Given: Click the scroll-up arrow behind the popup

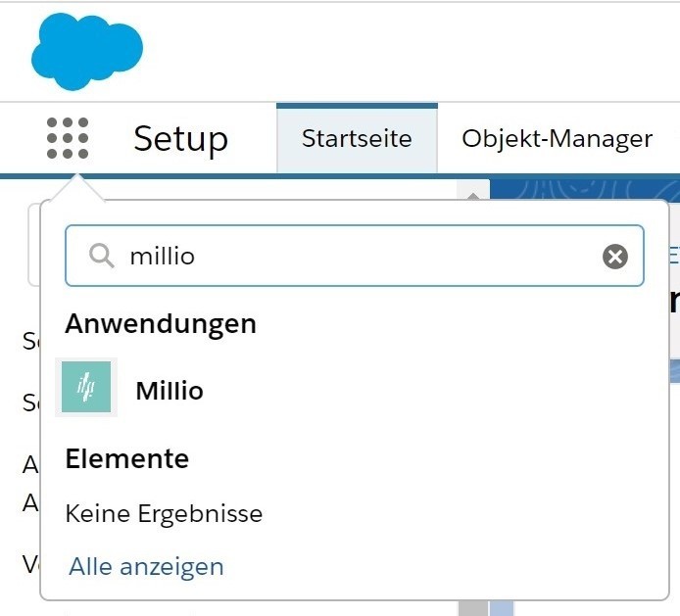Looking at the screenshot, I should coord(473,196).
